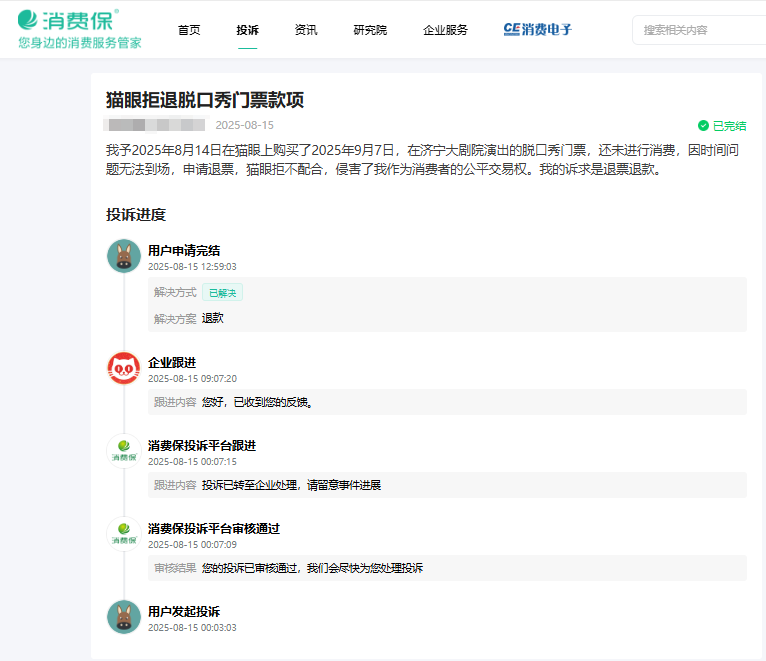766x661 pixels.
Task: Click the 解决方式 label
Action: (x=175, y=293)
